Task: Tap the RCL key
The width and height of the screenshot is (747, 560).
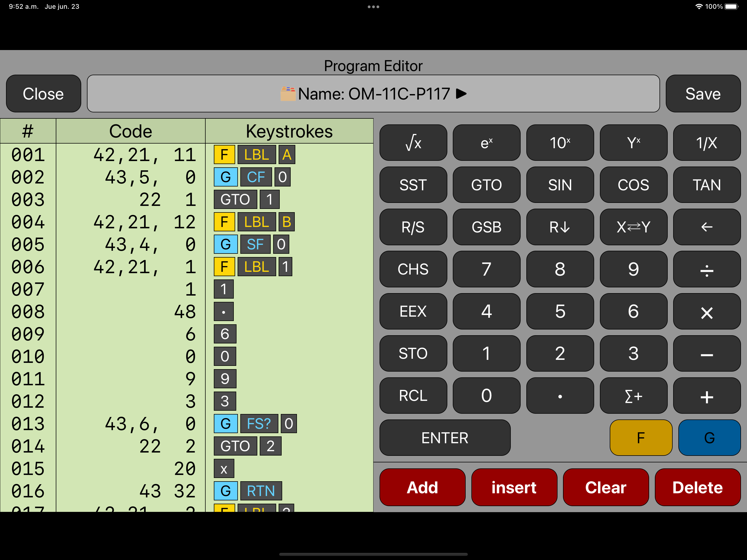Action: (413, 395)
